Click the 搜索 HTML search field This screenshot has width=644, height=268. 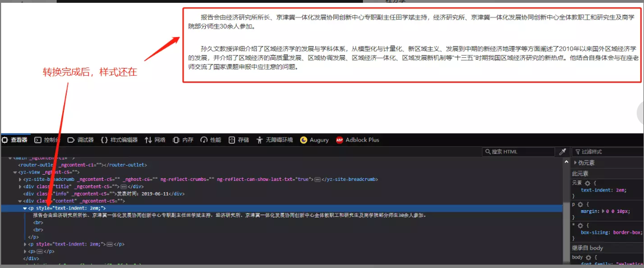point(518,152)
